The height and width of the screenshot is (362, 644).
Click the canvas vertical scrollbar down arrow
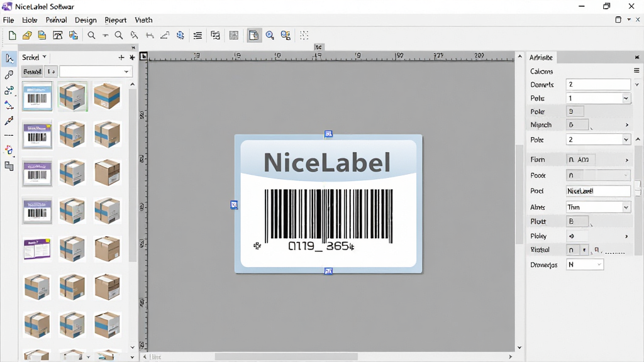coord(519,348)
